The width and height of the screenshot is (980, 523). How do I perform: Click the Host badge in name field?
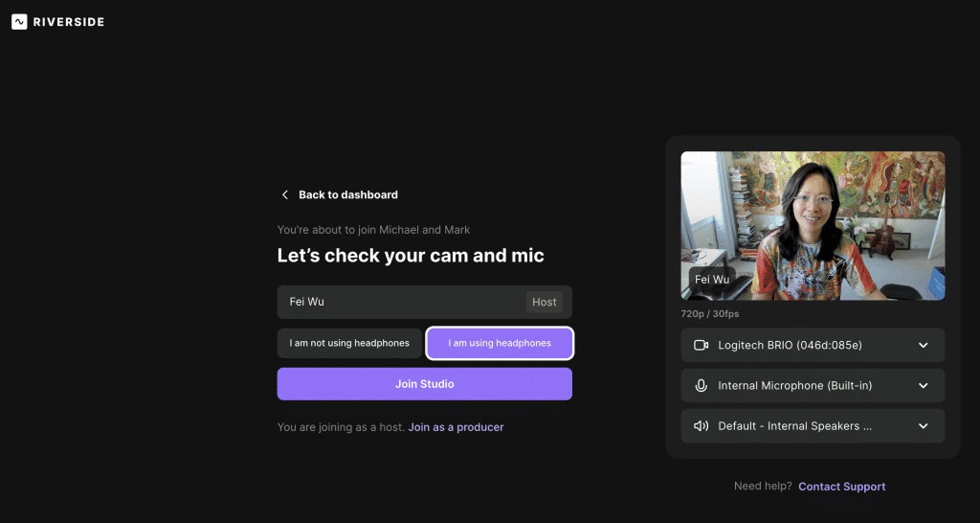click(x=544, y=302)
